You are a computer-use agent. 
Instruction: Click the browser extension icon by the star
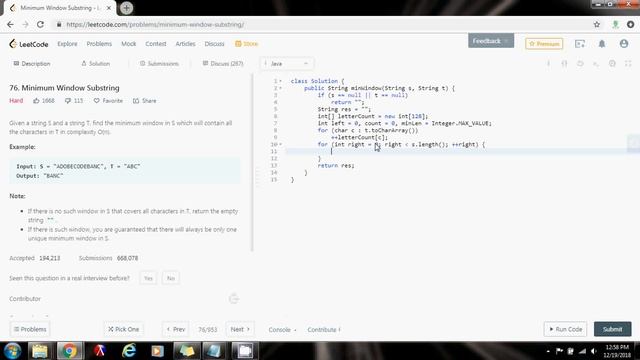[x=615, y=24]
